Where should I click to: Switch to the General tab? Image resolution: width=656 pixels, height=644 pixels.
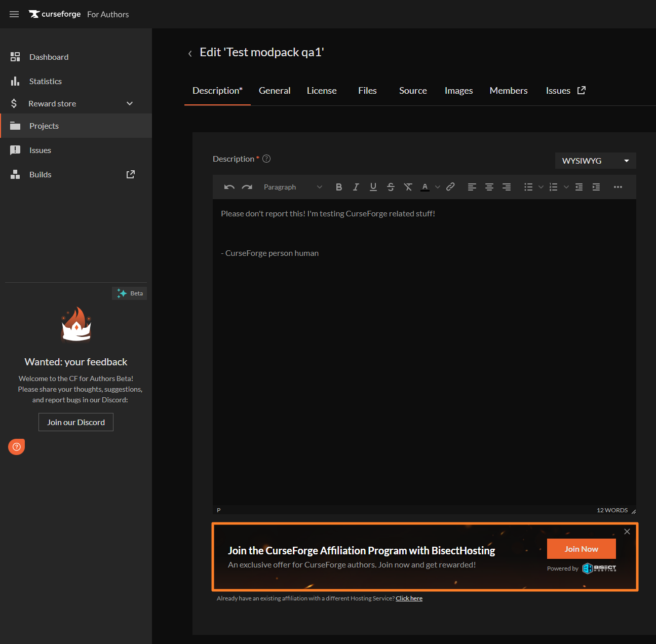[275, 91]
